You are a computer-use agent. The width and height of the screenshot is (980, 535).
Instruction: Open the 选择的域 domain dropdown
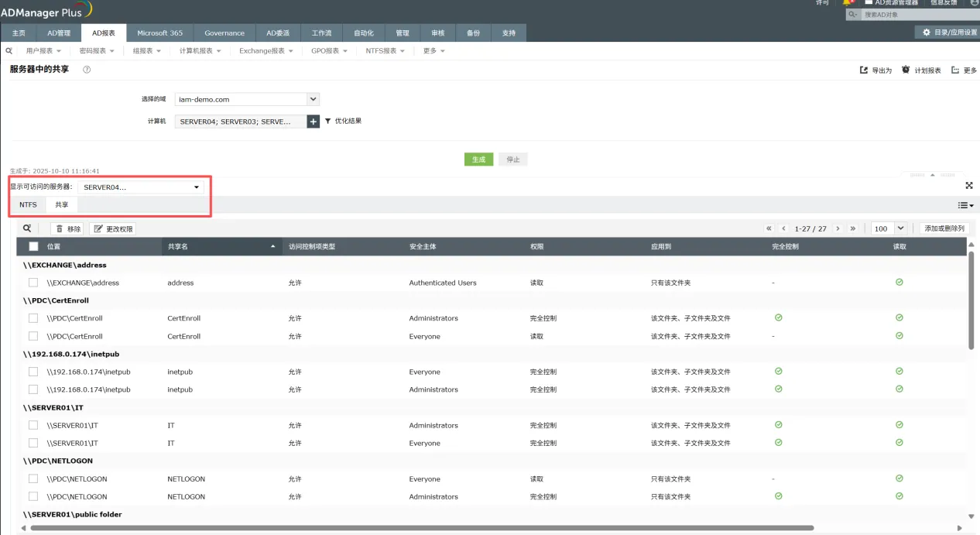[247, 99]
